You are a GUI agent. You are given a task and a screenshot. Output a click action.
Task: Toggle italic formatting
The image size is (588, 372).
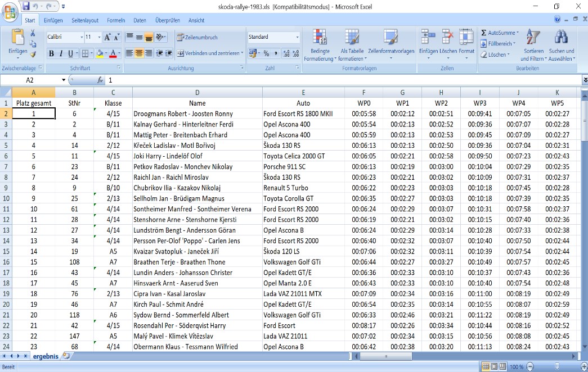click(x=61, y=53)
